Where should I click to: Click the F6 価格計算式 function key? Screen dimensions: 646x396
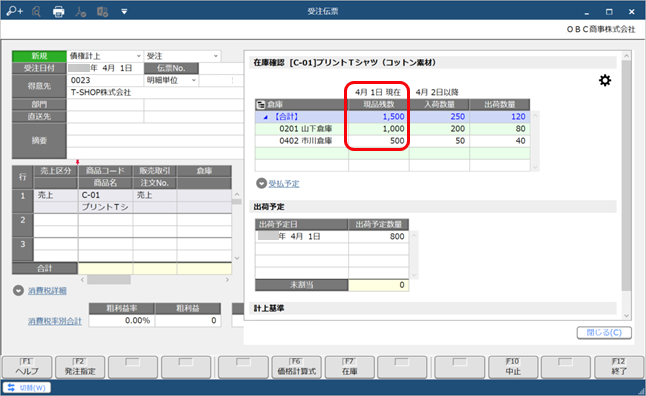point(297,367)
